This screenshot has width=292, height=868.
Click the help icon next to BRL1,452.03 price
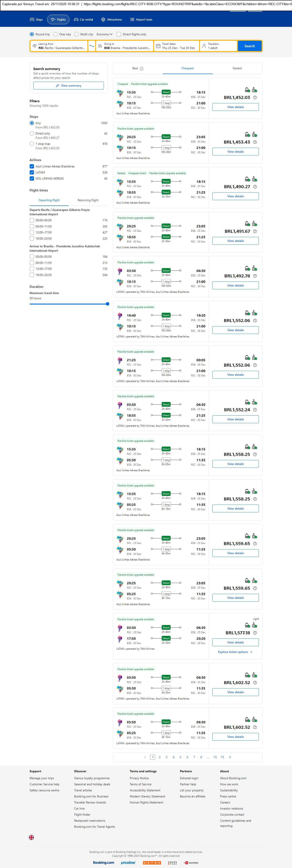pyautogui.click(x=255, y=97)
